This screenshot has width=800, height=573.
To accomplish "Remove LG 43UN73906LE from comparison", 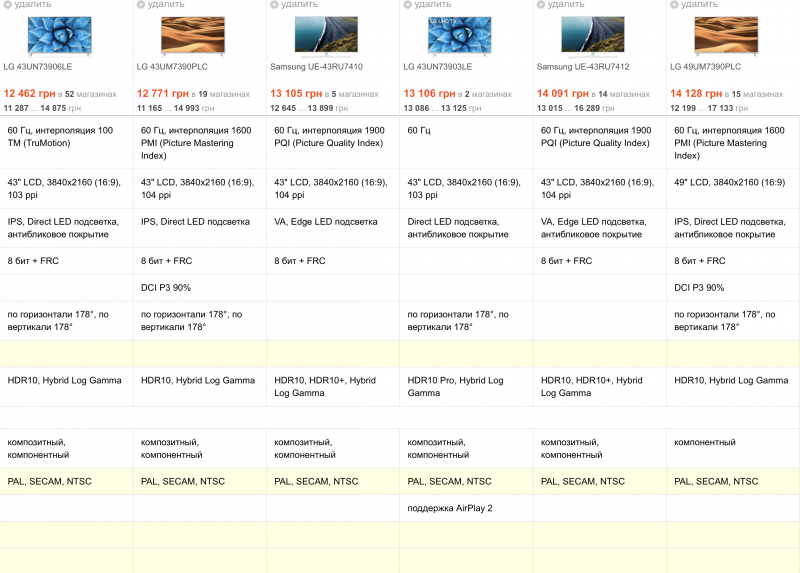I will [27, 4].
